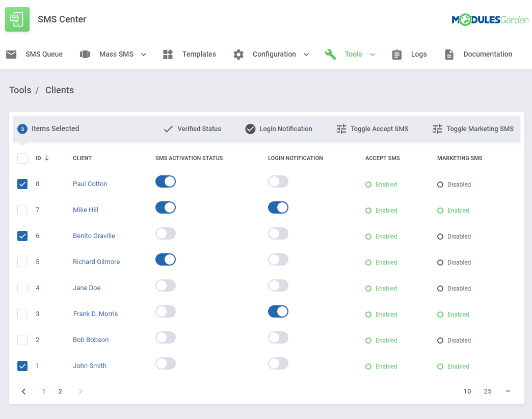Enable login notification for Paul Cotton
Screen dimensions: 532x419
[278, 181]
